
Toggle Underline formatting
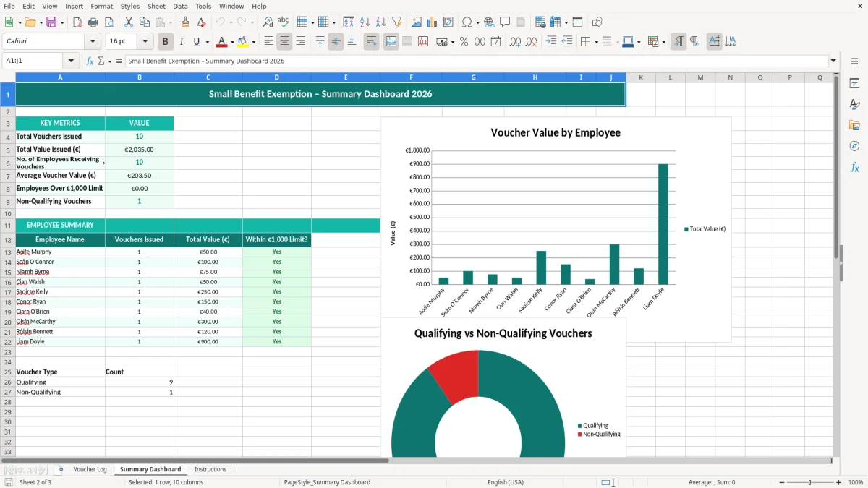196,42
